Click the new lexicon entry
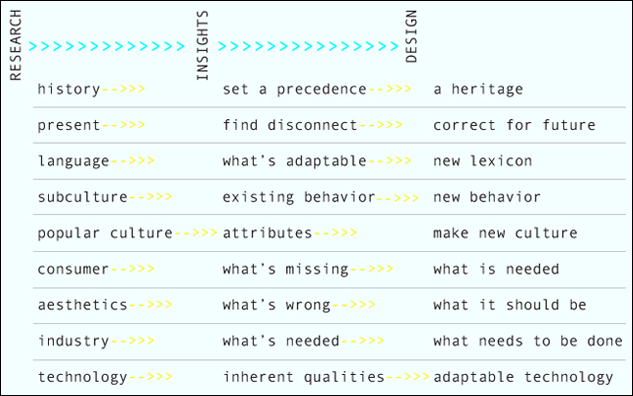Image resolution: width=633 pixels, height=396 pixels. click(482, 161)
